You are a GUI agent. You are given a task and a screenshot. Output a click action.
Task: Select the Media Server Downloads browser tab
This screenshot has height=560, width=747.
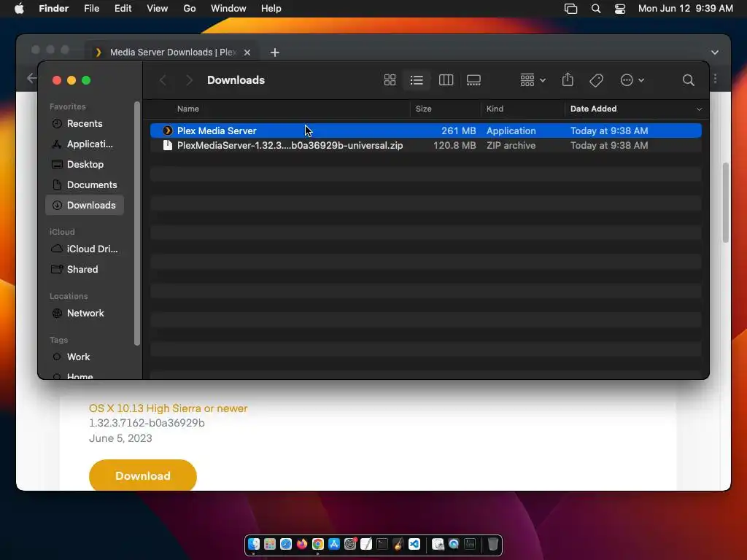point(172,52)
